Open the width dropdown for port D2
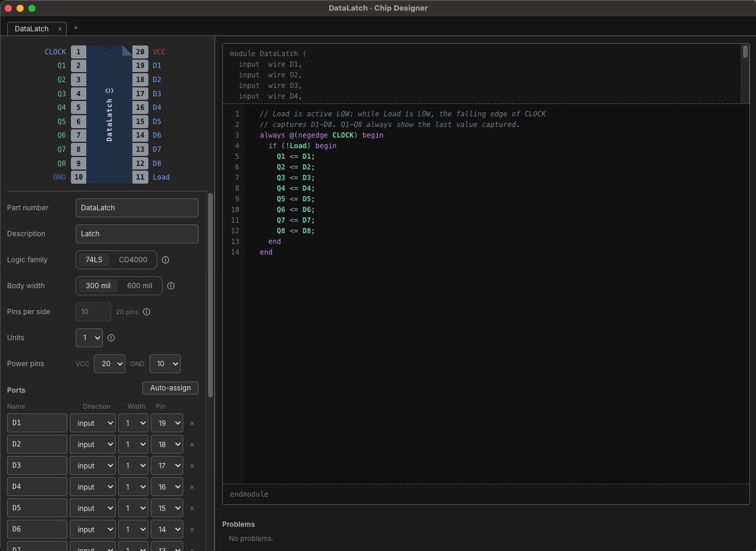Image resolution: width=756 pixels, height=551 pixels. (x=133, y=445)
